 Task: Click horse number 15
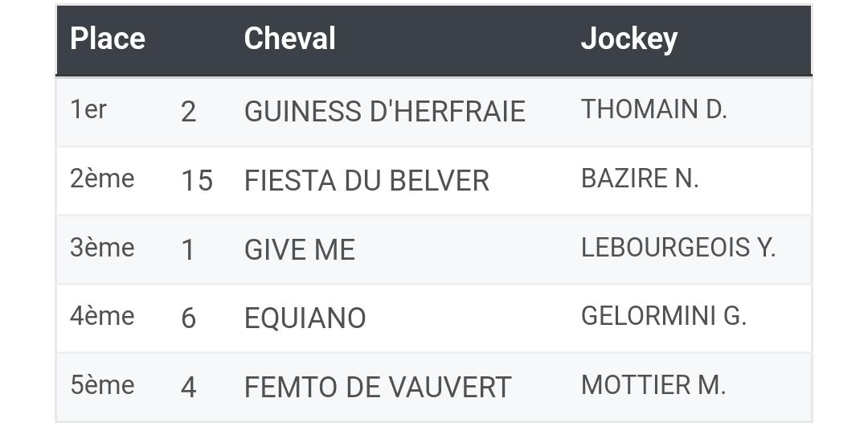tap(197, 181)
